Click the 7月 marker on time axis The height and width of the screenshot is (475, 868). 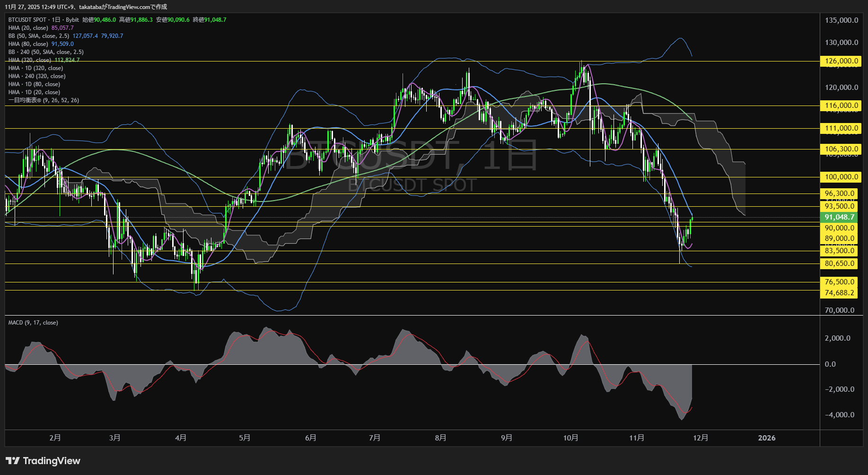375,438
